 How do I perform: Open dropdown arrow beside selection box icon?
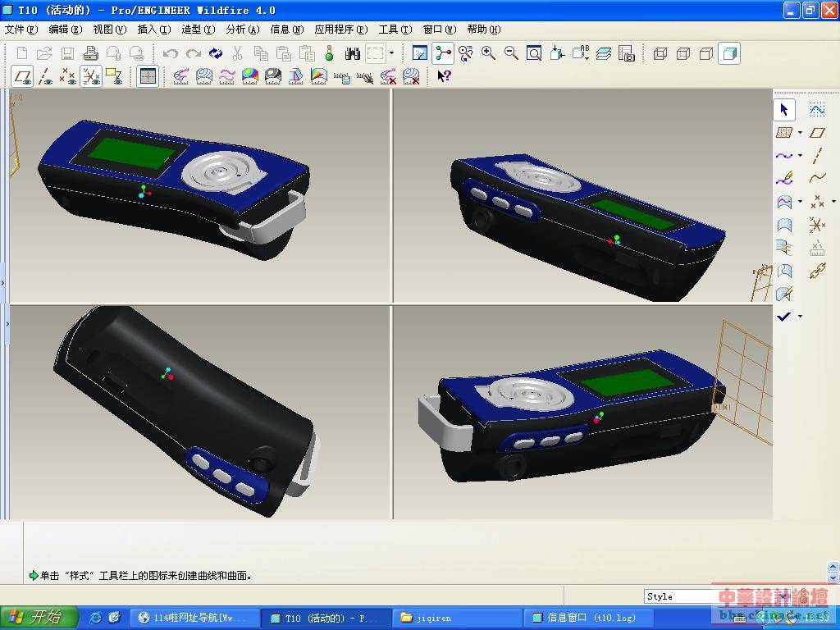tap(391, 53)
